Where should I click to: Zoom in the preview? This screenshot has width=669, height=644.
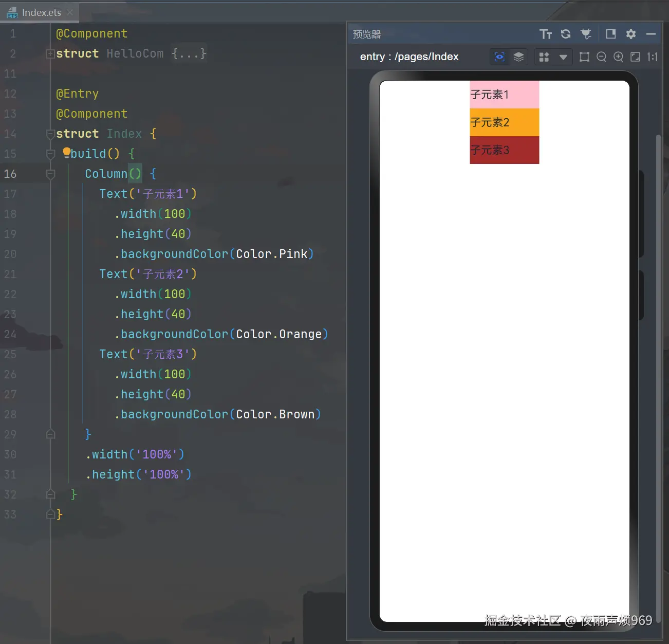click(x=618, y=57)
